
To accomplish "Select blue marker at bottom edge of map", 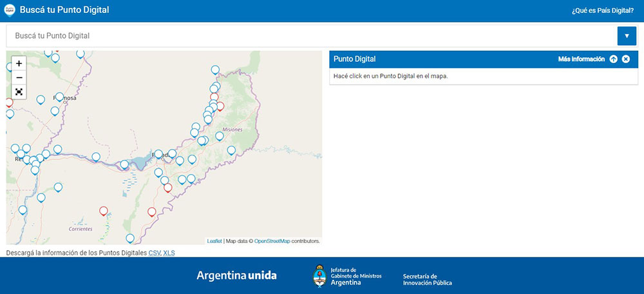I will point(130,238).
